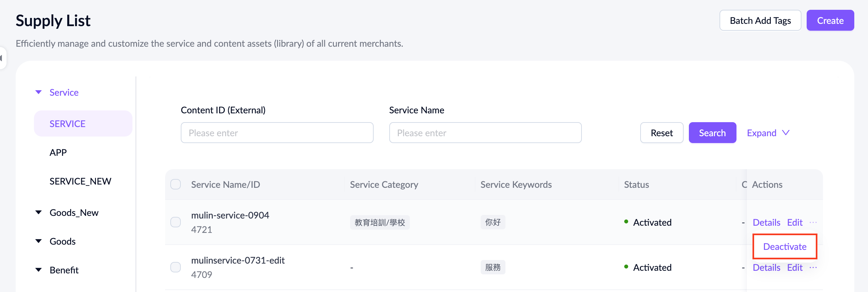The image size is (868, 292).
Task: Expand the Goods tree section
Action: [39, 241]
